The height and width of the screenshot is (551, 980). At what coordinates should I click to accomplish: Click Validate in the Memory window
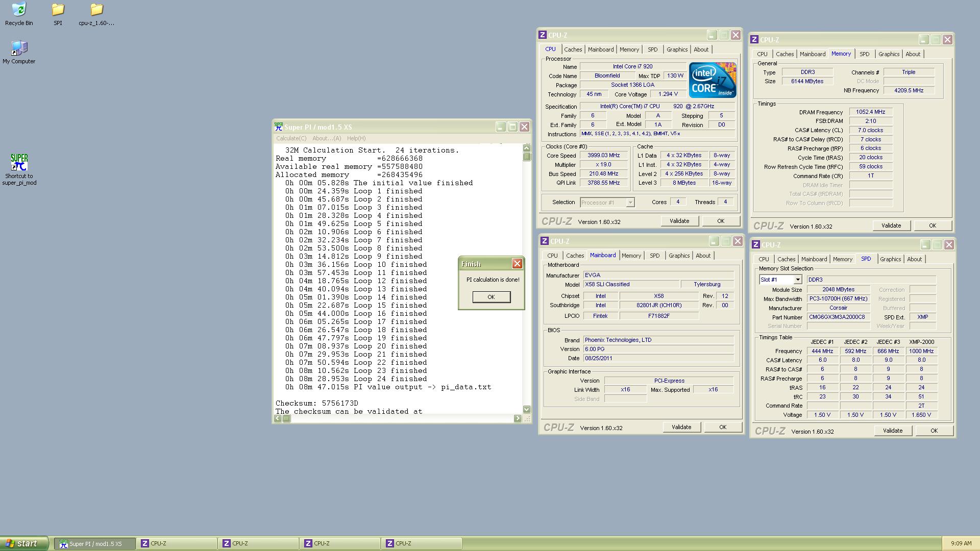coord(891,226)
